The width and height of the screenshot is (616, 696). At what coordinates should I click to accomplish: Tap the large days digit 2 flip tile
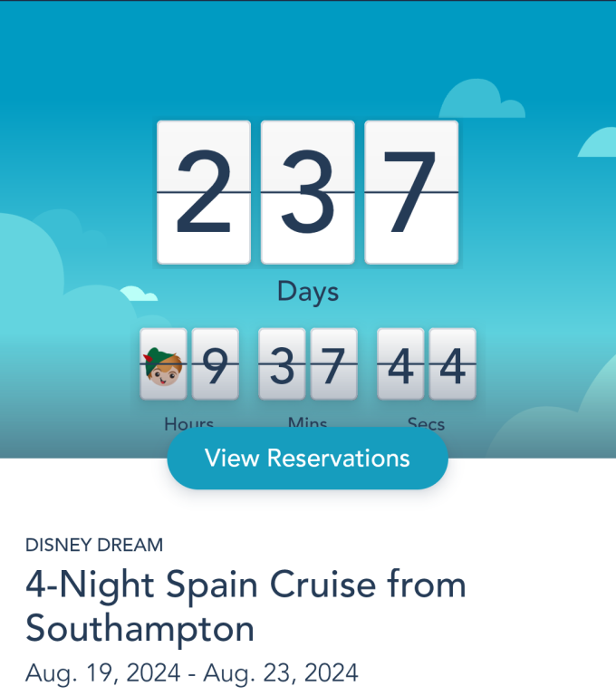click(x=204, y=192)
